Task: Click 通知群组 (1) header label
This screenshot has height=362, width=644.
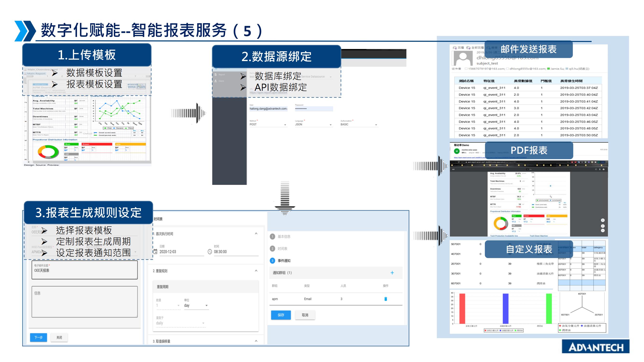Action: 282,272
